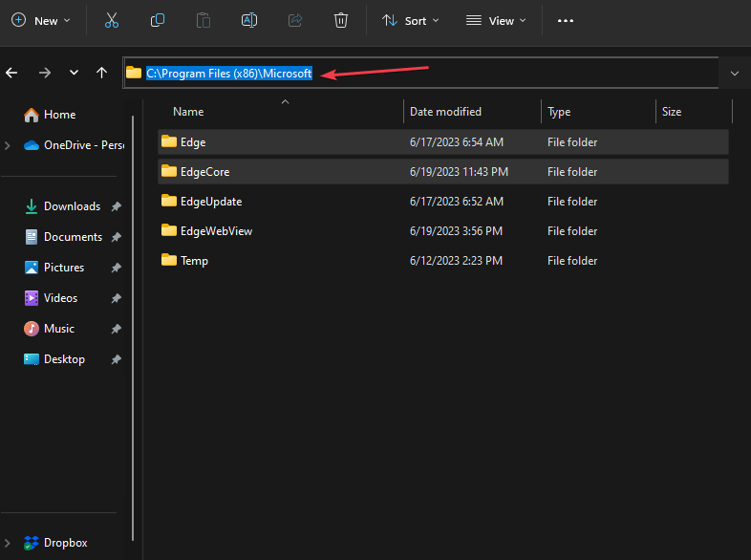Open the New dropdown menu
Image resolution: width=751 pixels, height=560 pixels.
point(41,21)
